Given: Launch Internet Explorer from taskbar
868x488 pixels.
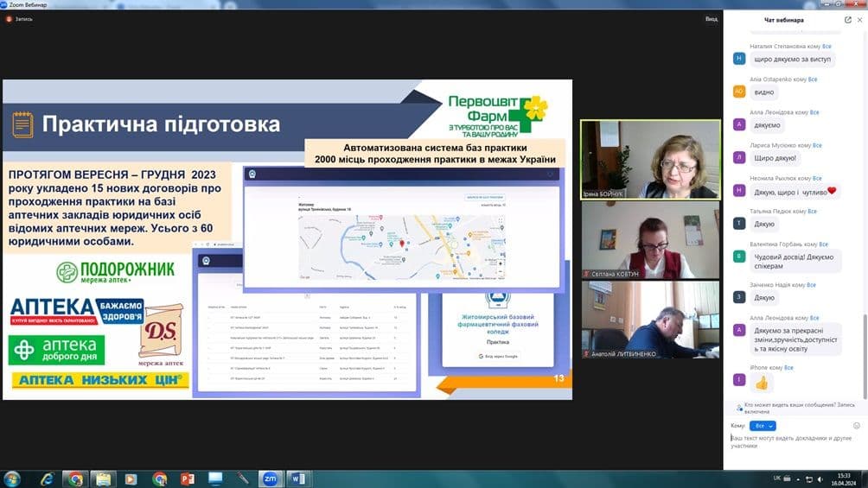Looking at the screenshot, I should 48,478.
